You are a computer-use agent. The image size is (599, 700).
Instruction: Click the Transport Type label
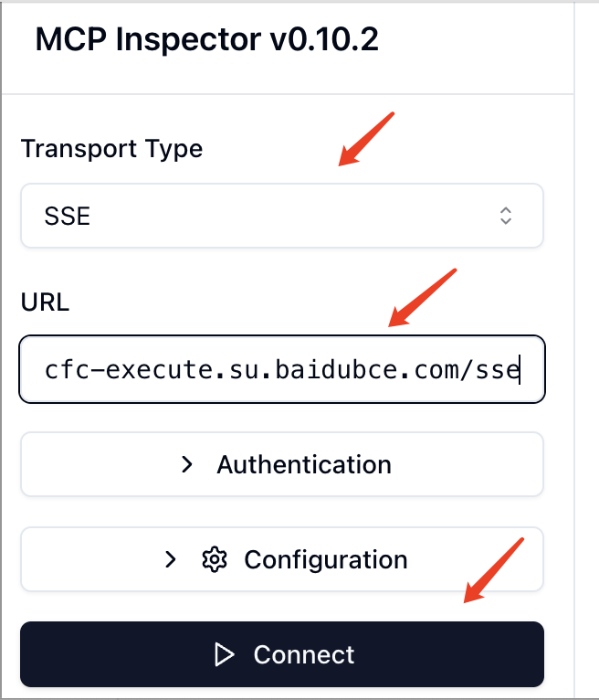click(111, 148)
